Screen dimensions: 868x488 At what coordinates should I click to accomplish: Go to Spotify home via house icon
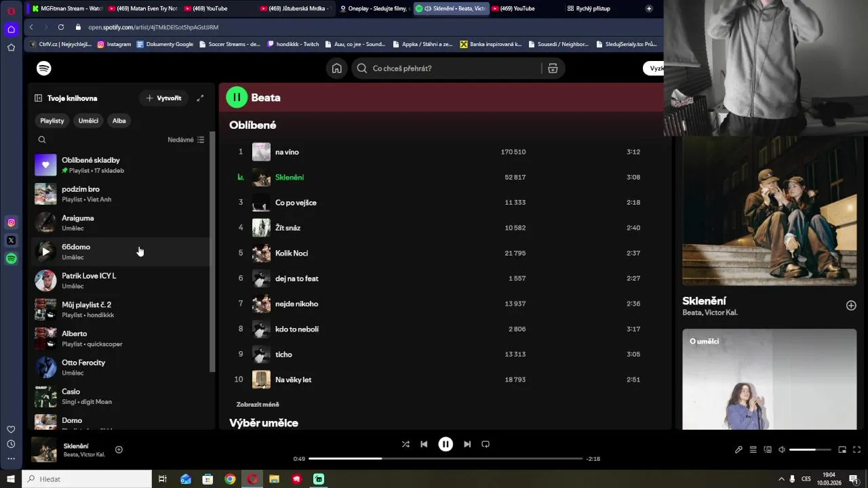tap(336, 68)
